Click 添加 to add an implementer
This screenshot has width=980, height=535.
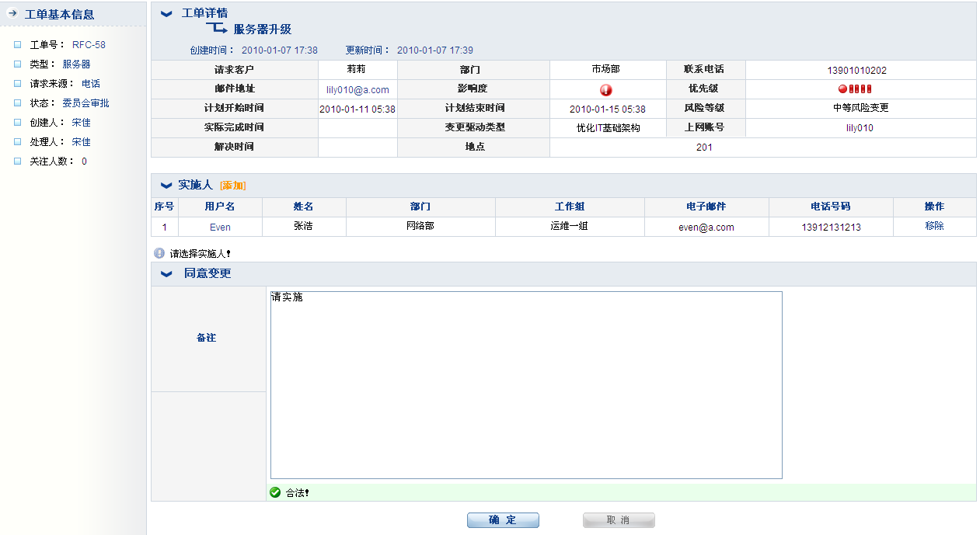(232, 186)
